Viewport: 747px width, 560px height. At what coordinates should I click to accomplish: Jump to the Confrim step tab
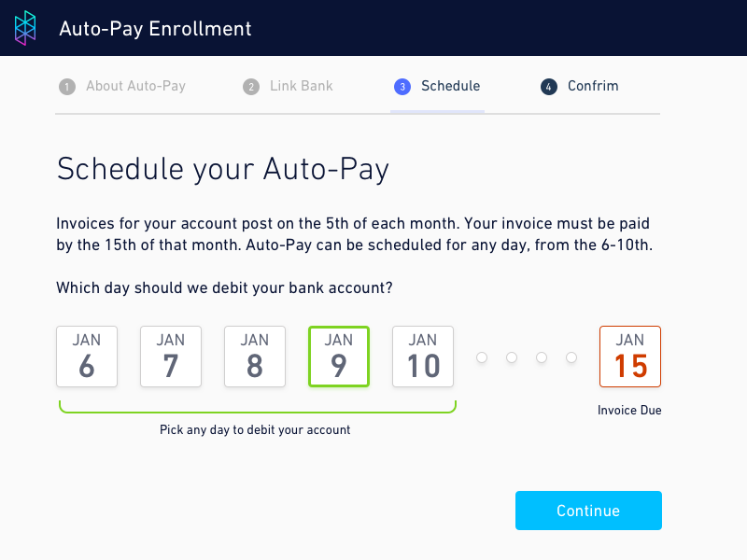593,86
